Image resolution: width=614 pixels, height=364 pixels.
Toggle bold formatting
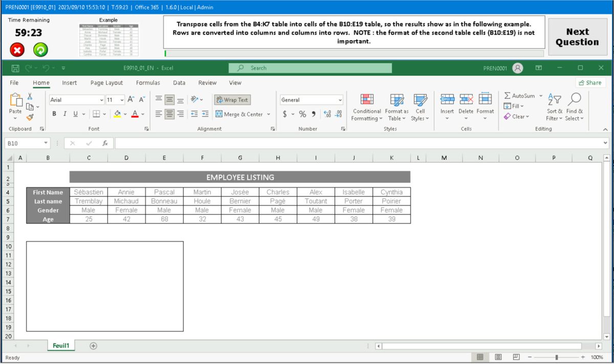pos(54,113)
